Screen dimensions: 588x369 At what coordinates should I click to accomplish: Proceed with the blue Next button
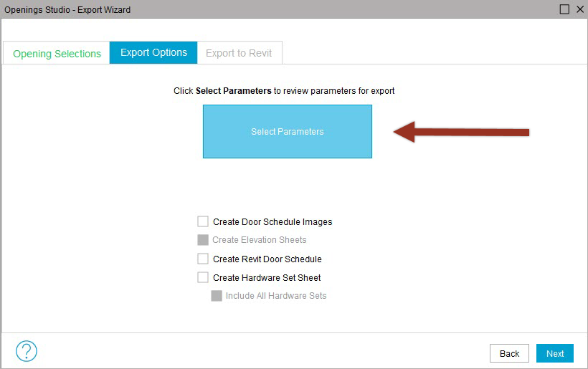tap(554, 353)
